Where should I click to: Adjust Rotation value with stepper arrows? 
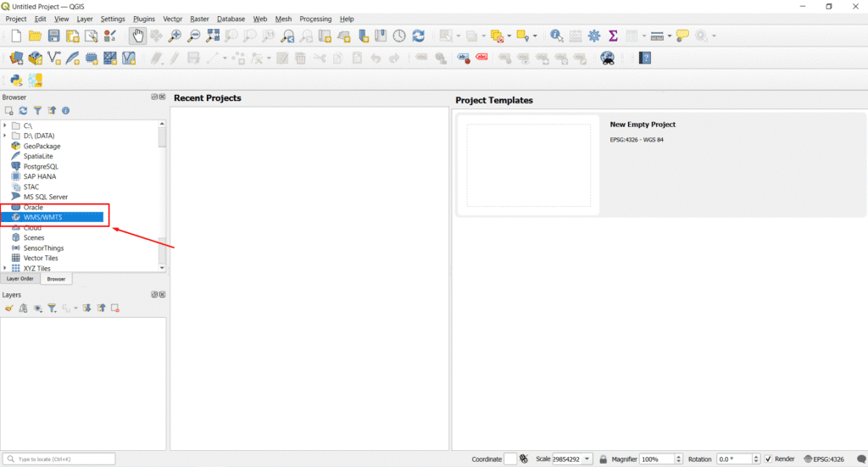756,459
